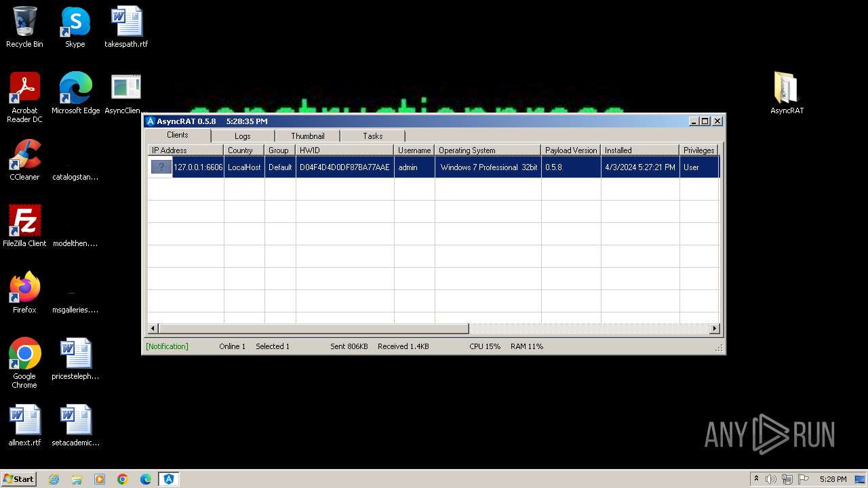Open Internet Explorer from taskbar

tap(54, 479)
